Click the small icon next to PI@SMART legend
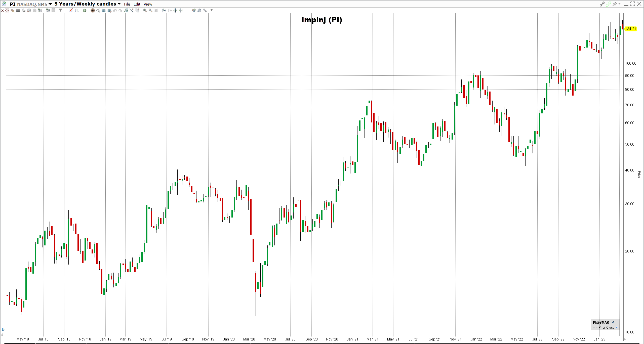This screenshot has width=644, height=344. [613, 322]
